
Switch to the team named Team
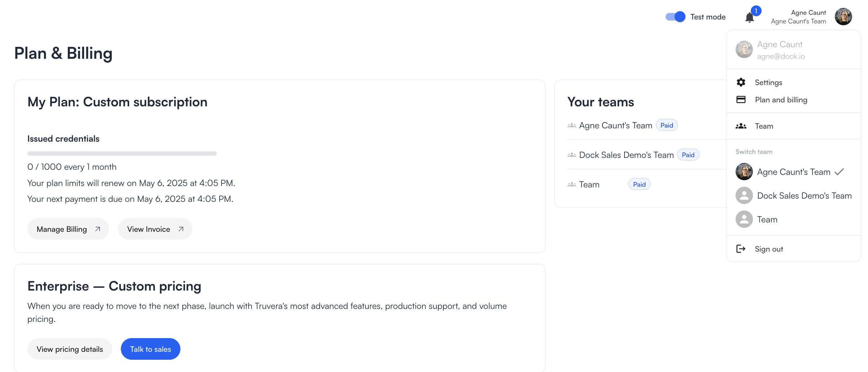coord(767,220)
